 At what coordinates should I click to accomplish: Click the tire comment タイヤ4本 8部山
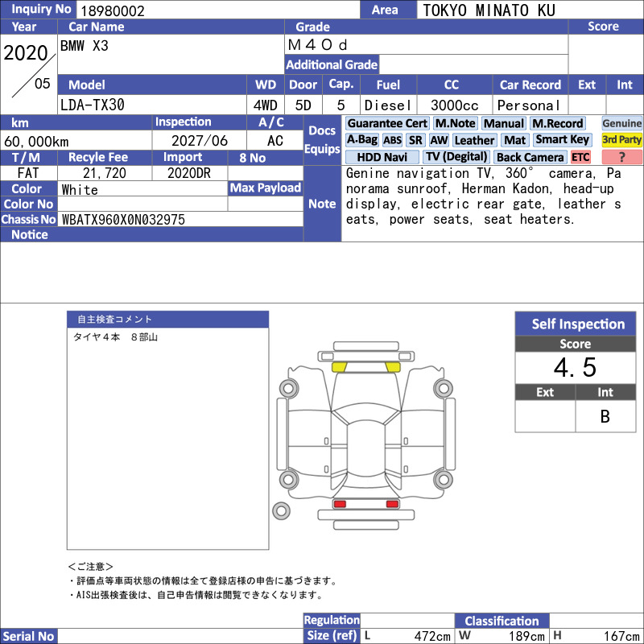click(115, 337)
